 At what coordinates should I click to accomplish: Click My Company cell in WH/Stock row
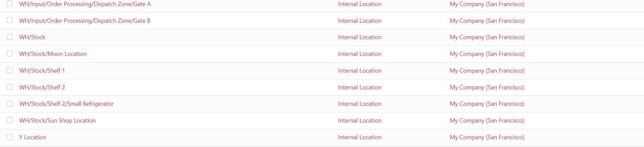click(x=487, y=37)
